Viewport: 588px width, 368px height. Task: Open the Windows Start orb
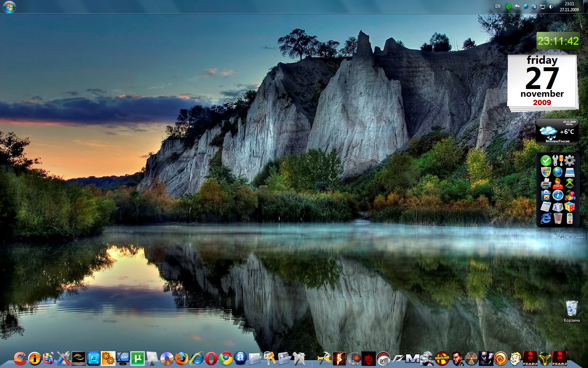(x=9, y=7)
